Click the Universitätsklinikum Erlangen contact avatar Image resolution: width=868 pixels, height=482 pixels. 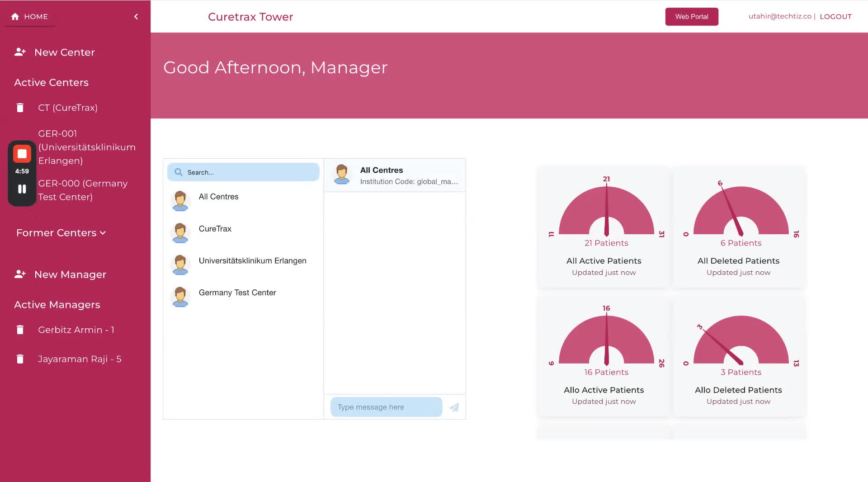pyautogui.click(x=180, y=265)
